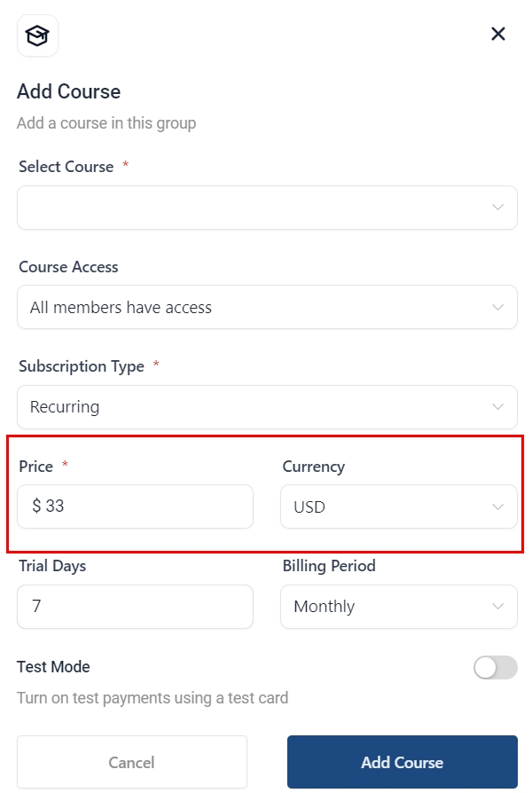Screen dimensions: 532x793
Task: Click the 'All members have access' text
Action: tap(121, 308)
